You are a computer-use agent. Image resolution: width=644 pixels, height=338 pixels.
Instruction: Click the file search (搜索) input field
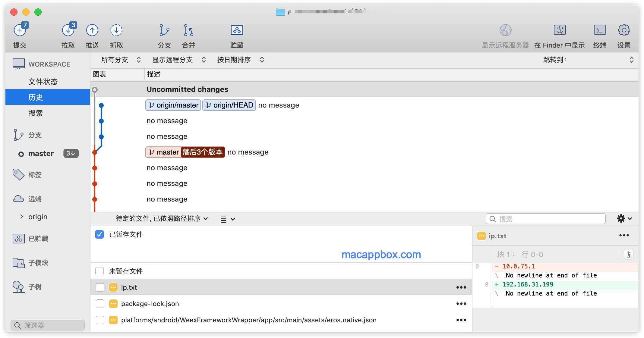pos(545,219)
